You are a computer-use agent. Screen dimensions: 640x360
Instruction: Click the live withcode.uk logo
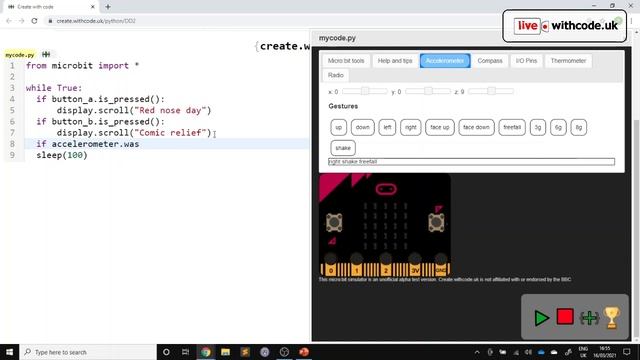[564, 26]
